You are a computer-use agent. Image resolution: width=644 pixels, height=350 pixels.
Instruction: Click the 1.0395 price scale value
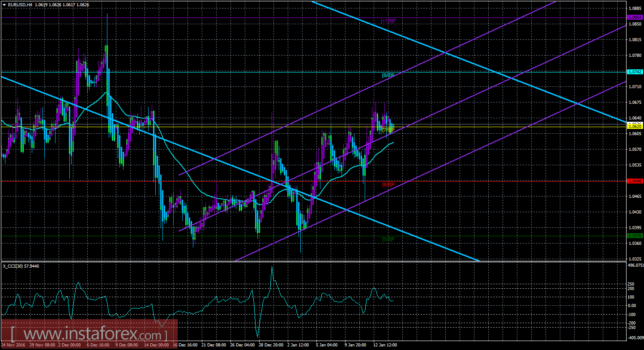tap(635, 228)
